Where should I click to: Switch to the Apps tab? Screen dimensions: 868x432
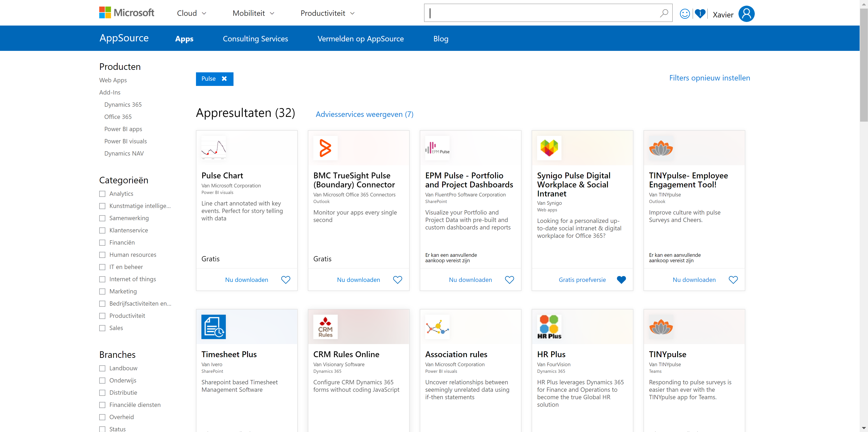tap(184, 39)
